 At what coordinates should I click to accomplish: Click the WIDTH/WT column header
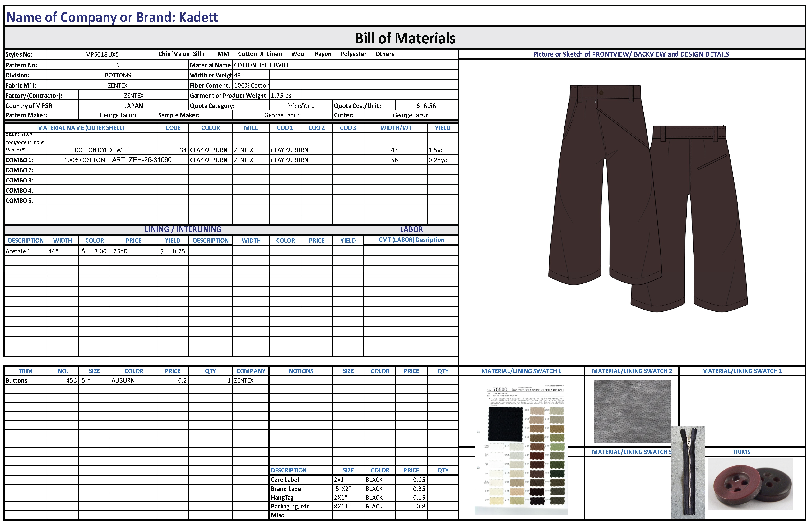pos(395,128)
